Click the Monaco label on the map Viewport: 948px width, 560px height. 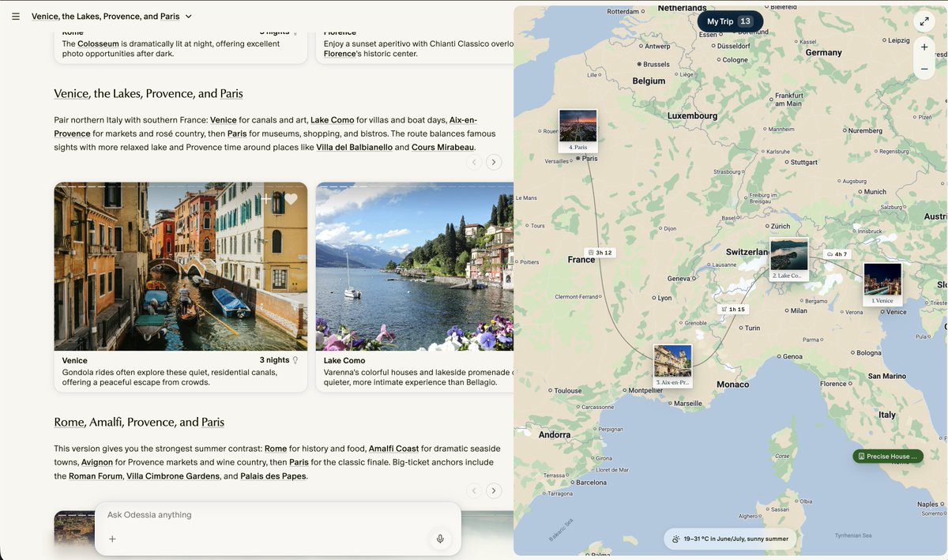tap(732, 385)
